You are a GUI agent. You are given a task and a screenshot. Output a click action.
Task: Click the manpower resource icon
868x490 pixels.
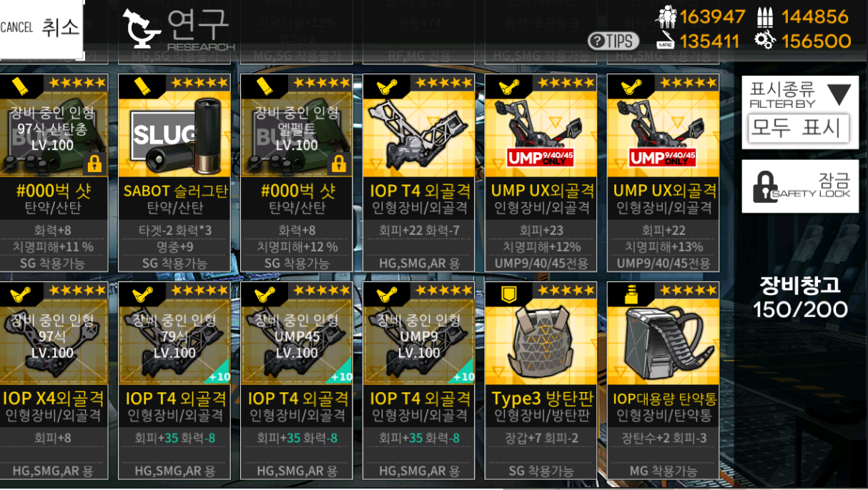[666, 16]
